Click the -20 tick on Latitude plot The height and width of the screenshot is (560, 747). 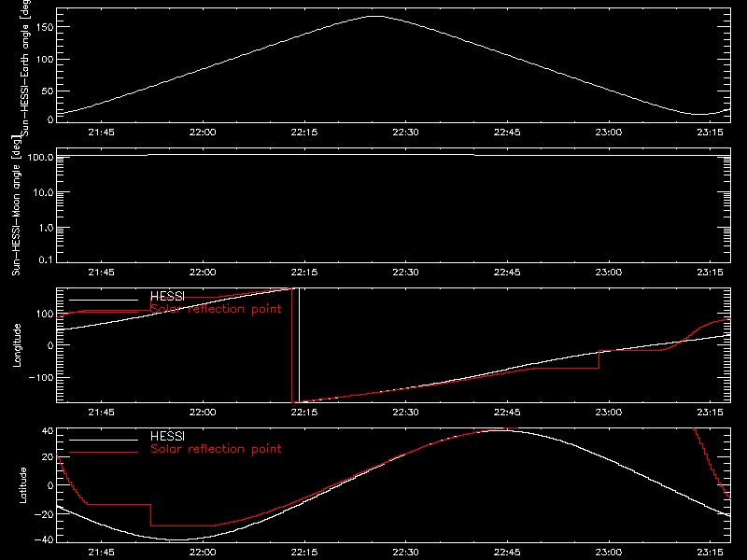click(44, 514)
